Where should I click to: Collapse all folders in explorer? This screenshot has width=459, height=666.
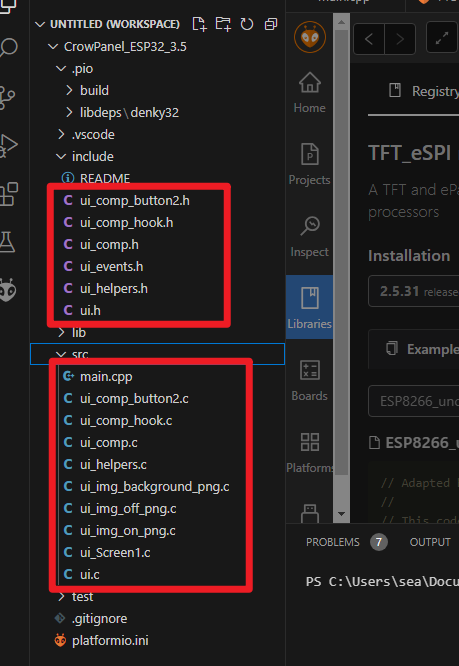coord(270,24)
